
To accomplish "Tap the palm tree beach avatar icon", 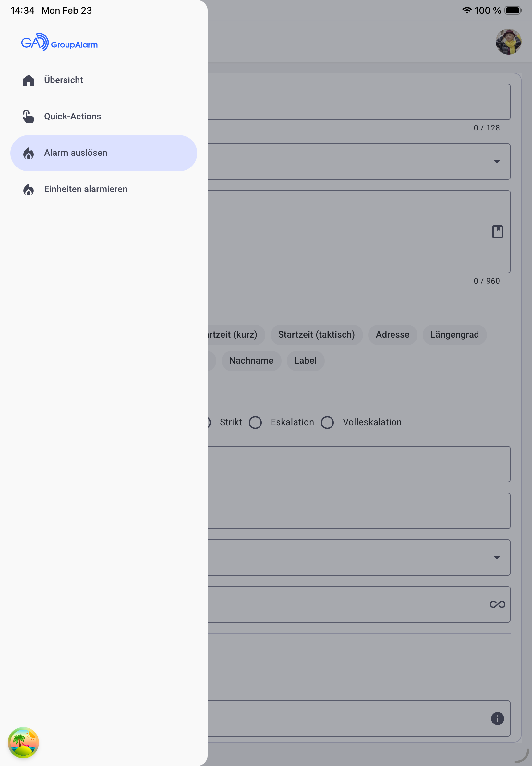I will coord(23,742).
